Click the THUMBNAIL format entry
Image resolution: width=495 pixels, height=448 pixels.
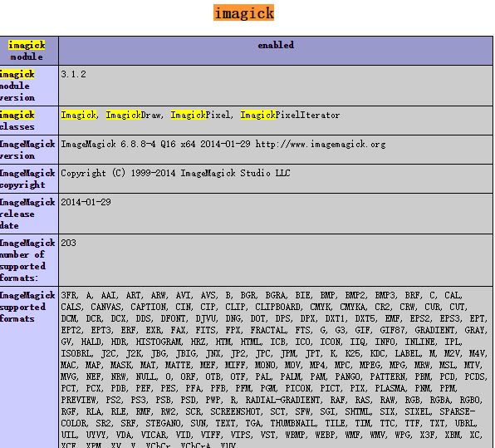click(293, 424)
